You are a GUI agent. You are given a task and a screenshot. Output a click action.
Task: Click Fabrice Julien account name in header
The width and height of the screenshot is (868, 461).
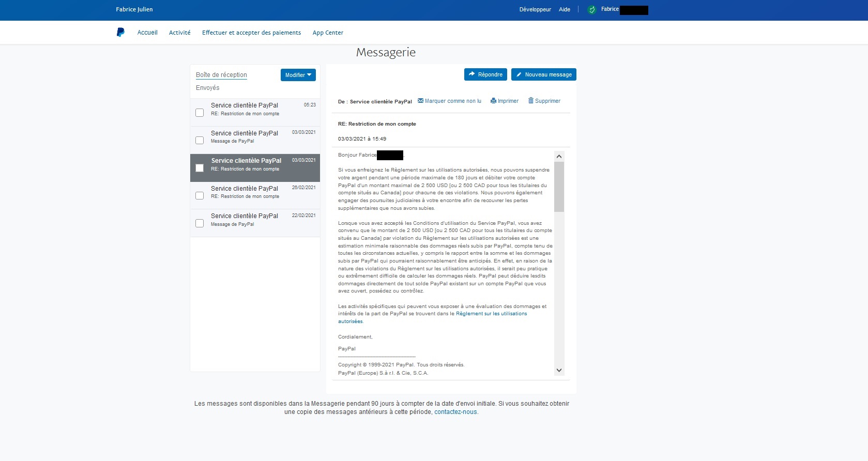tap(134, 9)
